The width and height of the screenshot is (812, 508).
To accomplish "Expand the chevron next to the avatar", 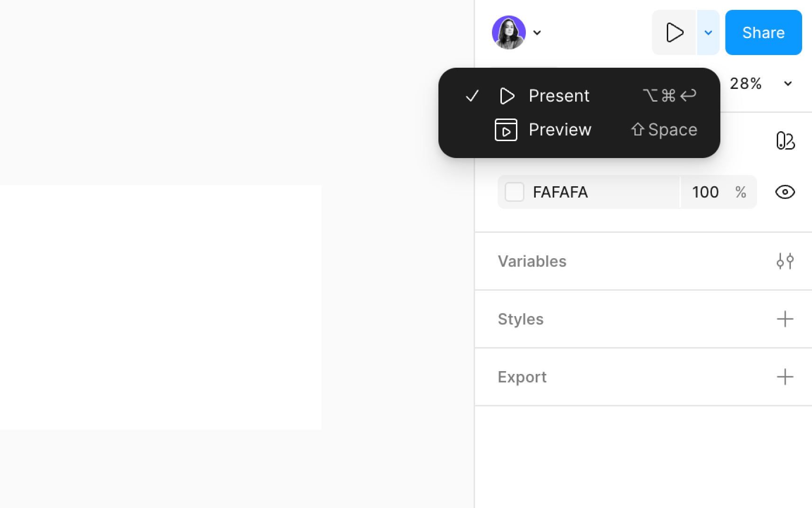I will [x=538, y=33].
